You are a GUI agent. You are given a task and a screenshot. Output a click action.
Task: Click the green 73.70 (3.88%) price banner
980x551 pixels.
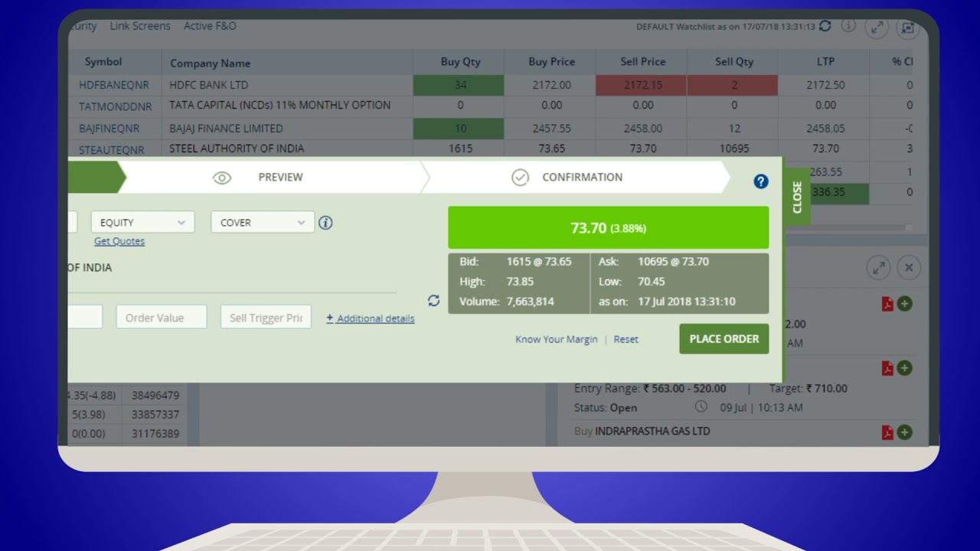[608, 228]
